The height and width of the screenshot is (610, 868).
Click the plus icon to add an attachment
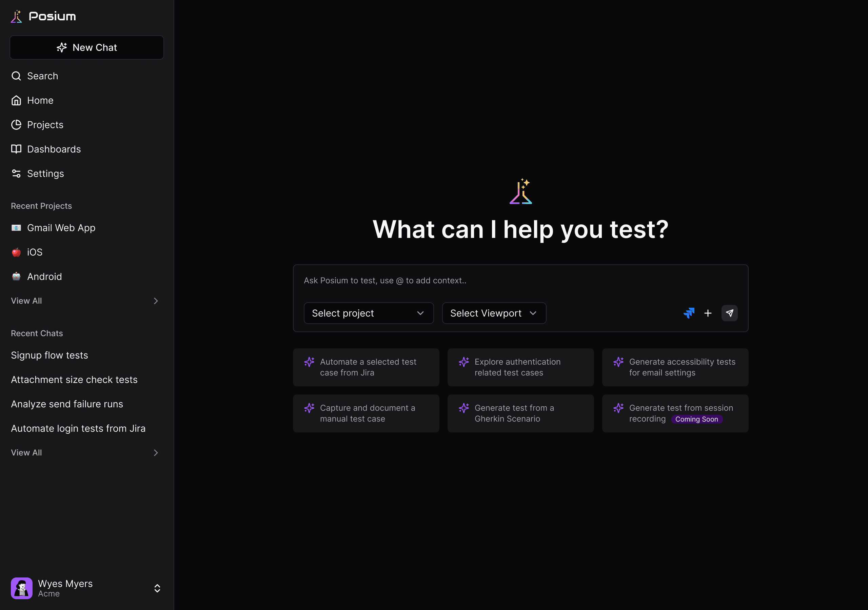(708, 313)
